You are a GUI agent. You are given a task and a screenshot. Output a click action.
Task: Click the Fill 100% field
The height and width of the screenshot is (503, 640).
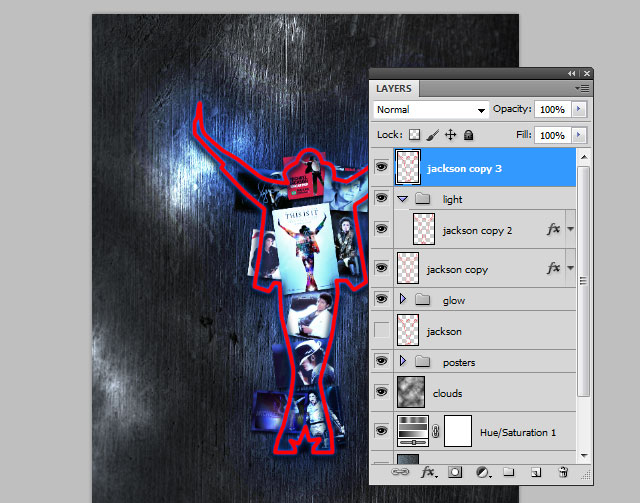point(553,135)
